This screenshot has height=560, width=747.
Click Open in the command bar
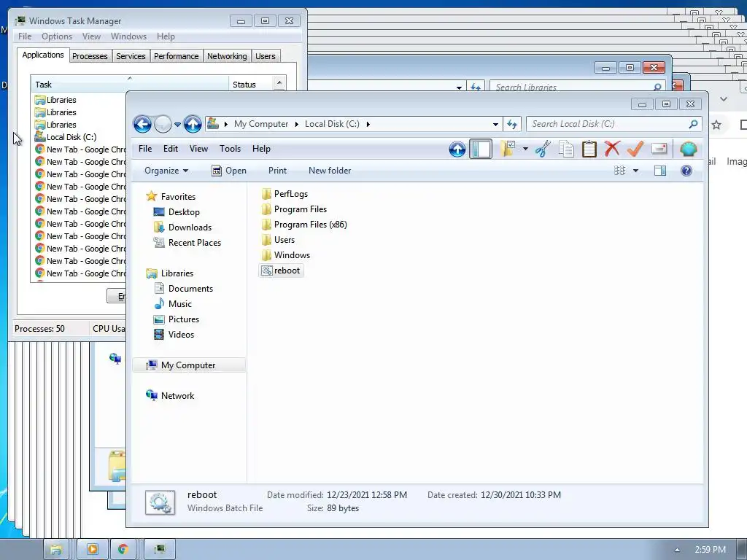coord(229,171)
